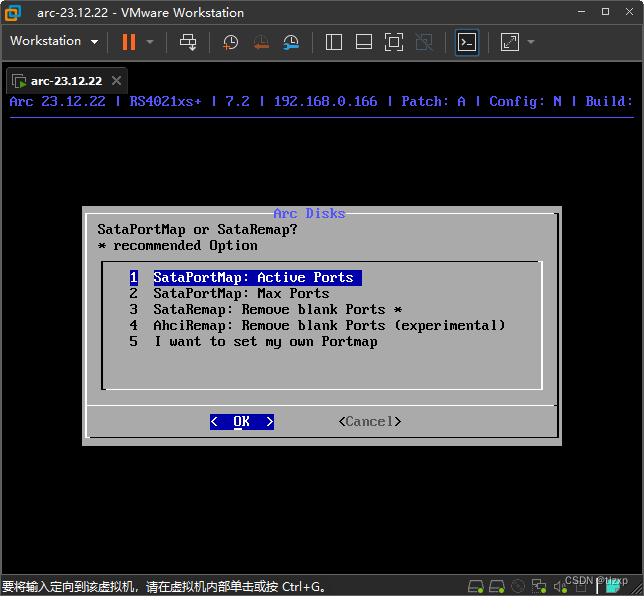Click the RS4021xs+ model text
Viewport: 644px width, 596px height.
(166, 101)
